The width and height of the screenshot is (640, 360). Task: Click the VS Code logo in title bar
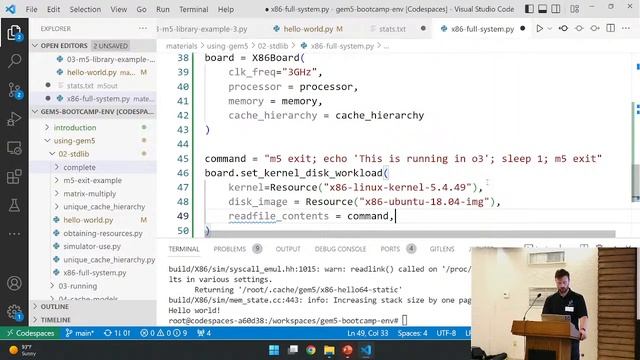[x=11, y=9]
